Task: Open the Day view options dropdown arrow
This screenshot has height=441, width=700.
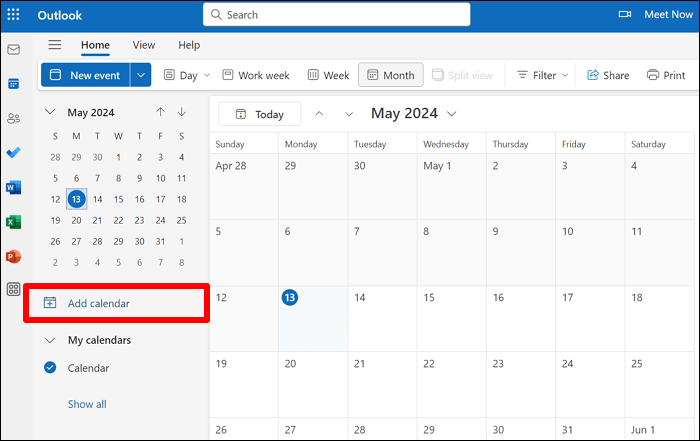Action: point(207,75)
